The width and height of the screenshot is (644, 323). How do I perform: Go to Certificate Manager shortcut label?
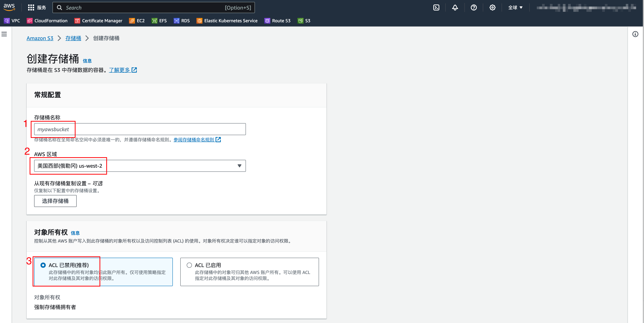(102, 21)
